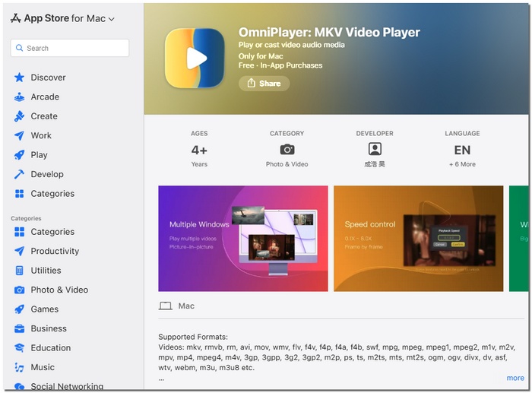
Task: Open the Develop section
Action: point(47,174)
